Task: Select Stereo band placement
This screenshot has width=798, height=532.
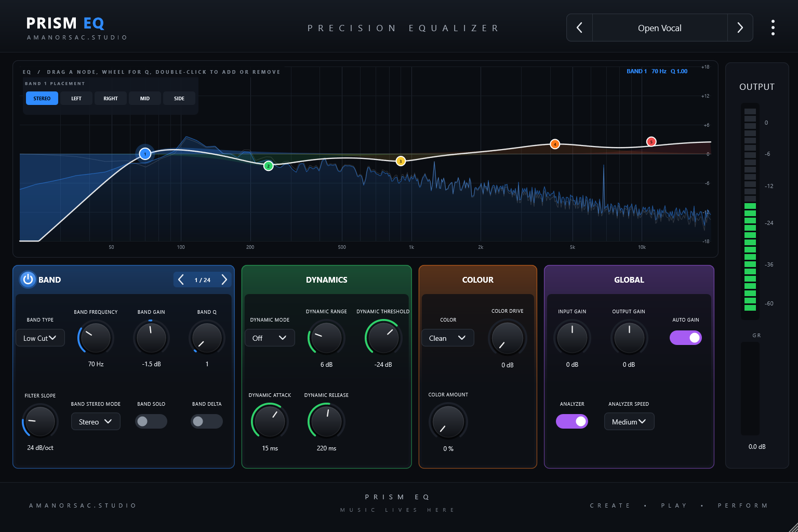Action: (x=42, y=98)
